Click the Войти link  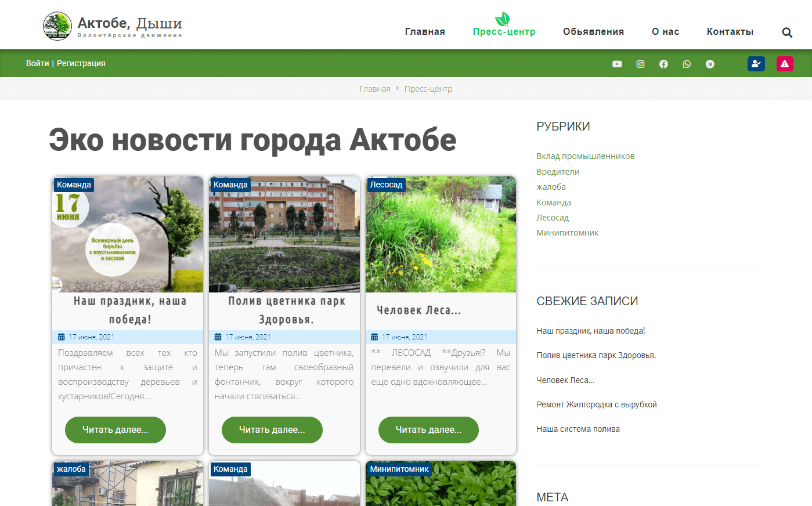tap(38, 63)
